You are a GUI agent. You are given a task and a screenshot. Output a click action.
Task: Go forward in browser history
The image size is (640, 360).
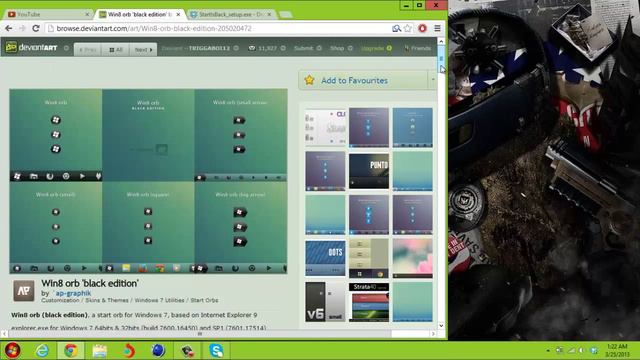22,28
